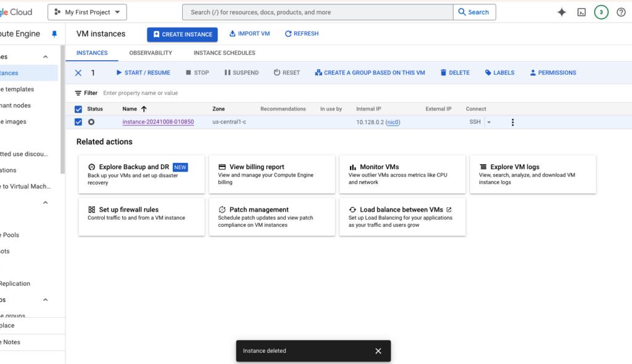Screen dimensions: 632x364
Task: Click the Patch management icon
Action: pyautogui.click(x=222, y=210)
